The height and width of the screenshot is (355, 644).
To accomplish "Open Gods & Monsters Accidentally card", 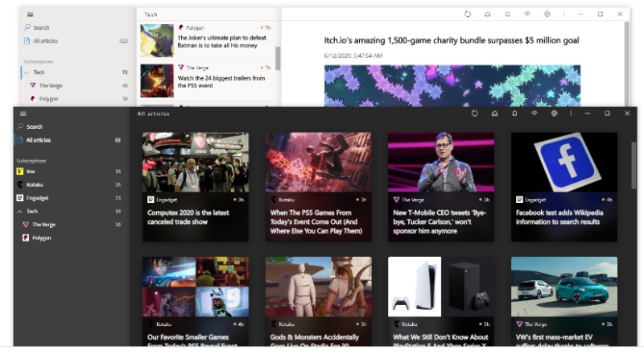I will [x=318, y=301].
